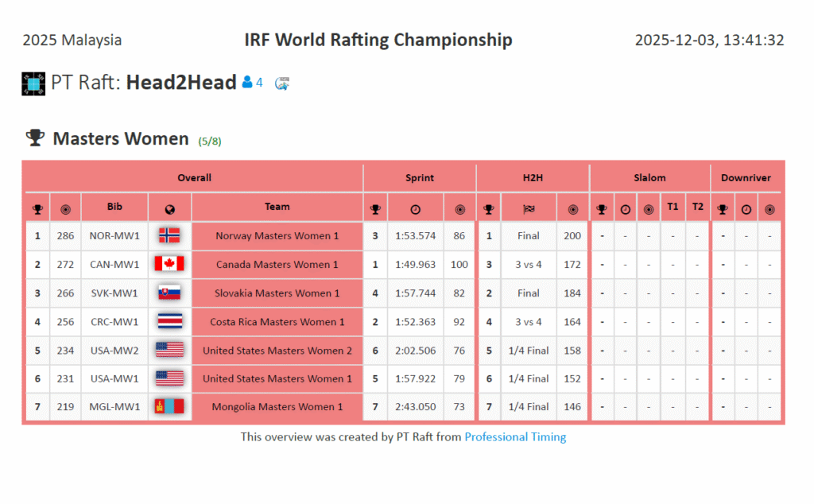
Task: Click the H2H checkered flags icon
Action: [529, 210]
